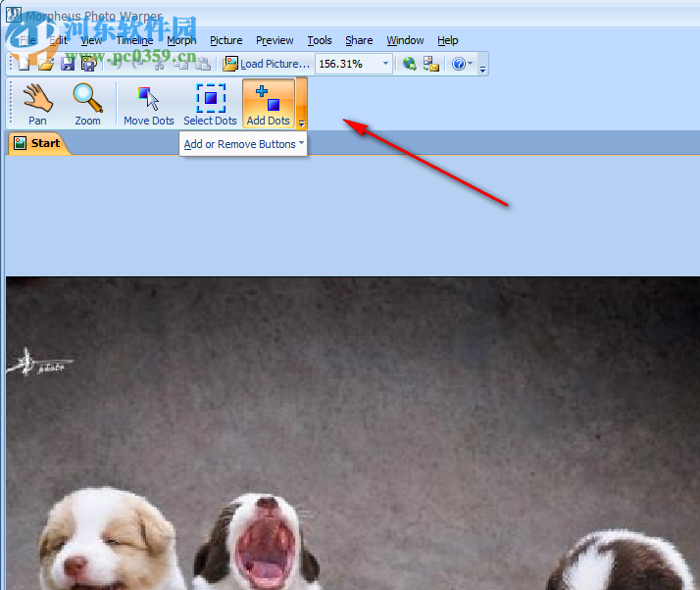Screen dimensions: 700x590
Task: Activate the Select Dots tool
Action: click(210, 104)
